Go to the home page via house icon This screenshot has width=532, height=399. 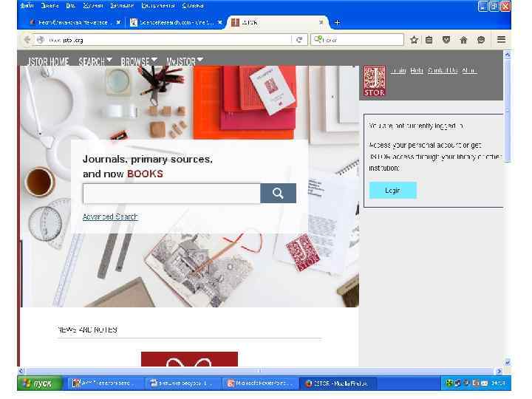pyautogui.click(x=463, y=40)
